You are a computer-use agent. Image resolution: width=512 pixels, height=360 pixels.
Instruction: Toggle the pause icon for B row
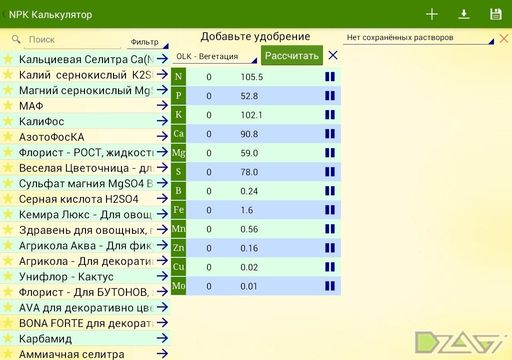(330, 191)
